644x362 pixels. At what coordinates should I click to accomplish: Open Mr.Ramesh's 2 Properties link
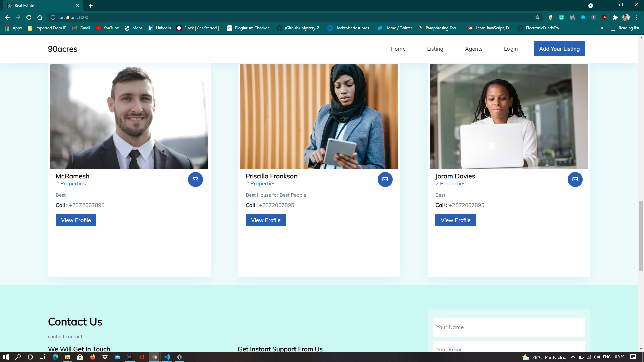[x=70, y=184]
